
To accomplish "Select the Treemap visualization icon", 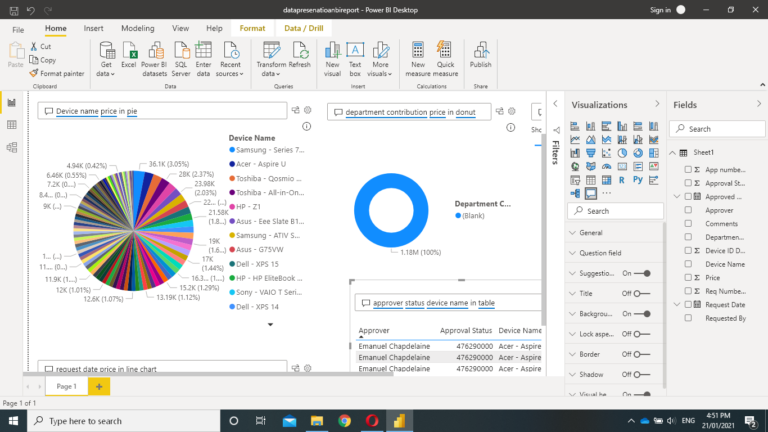I will (653, 153).
